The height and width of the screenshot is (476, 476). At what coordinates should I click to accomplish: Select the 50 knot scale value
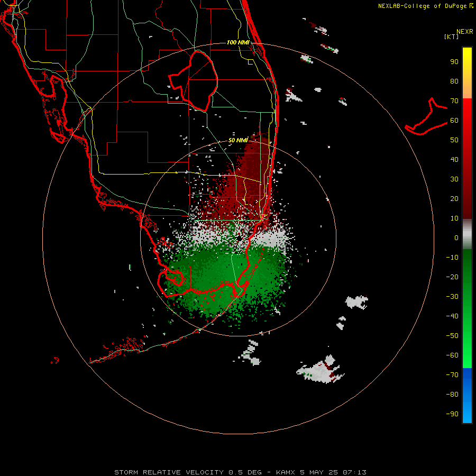click(x=454, y=140)
